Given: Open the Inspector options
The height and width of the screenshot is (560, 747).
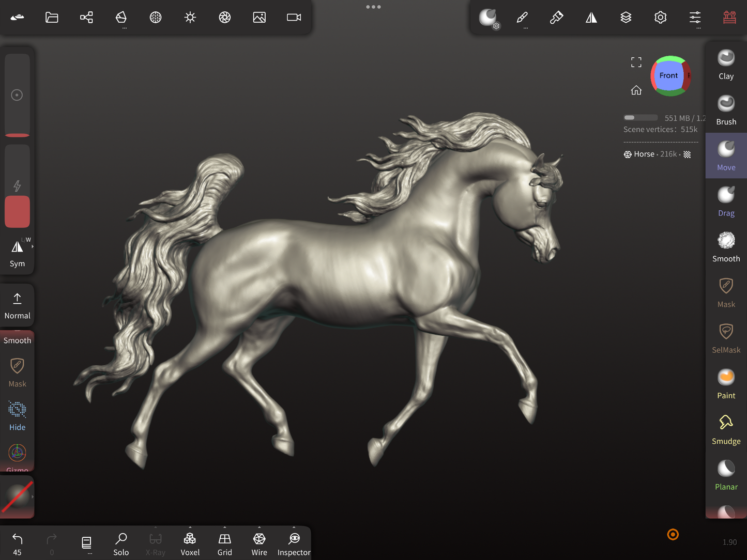Looking at the screenshot, I should click(x=294, y=544).
